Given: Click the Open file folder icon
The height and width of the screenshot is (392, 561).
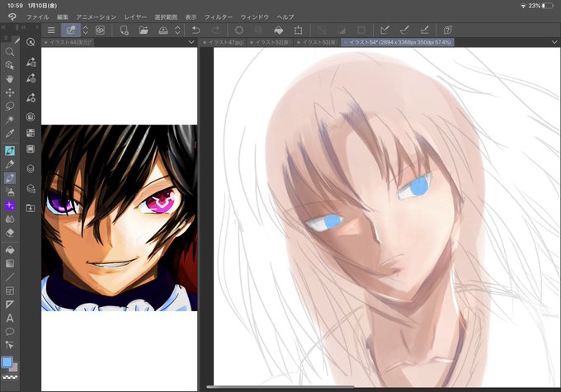Looking at the screenshot, I should (144, 30).
